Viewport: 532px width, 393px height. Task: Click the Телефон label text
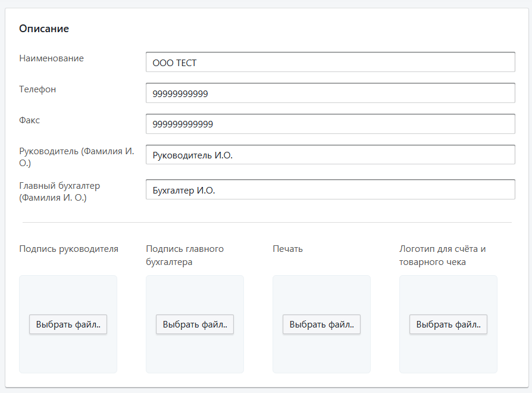[37, 89]
